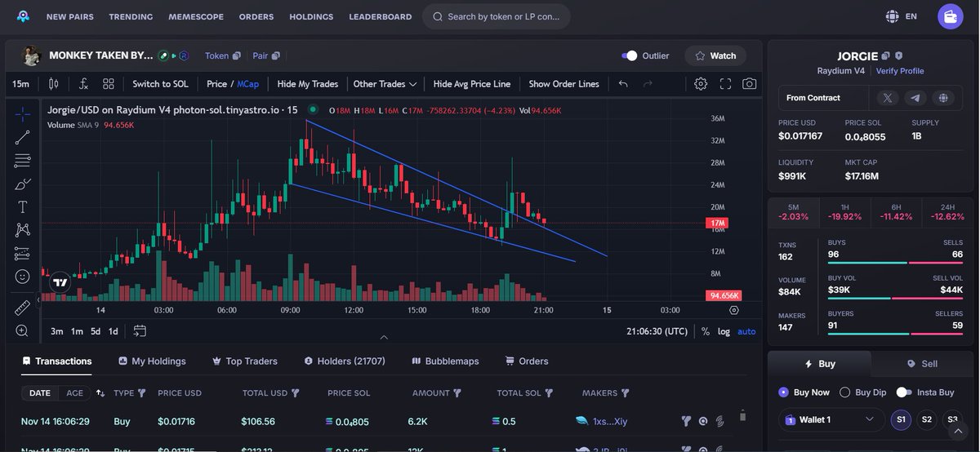Undo the last chart action
Viewport: 980px width, 452px height.
coord(623,83)
